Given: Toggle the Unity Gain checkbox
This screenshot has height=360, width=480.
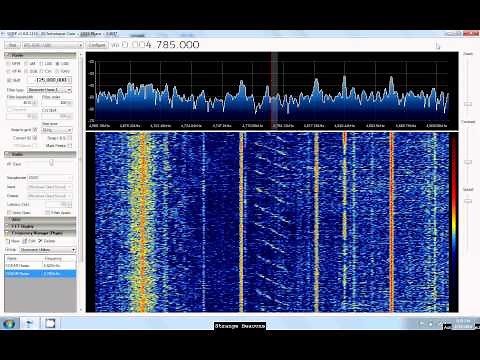Looking at the screenshot, I should (x=9, y=212).
